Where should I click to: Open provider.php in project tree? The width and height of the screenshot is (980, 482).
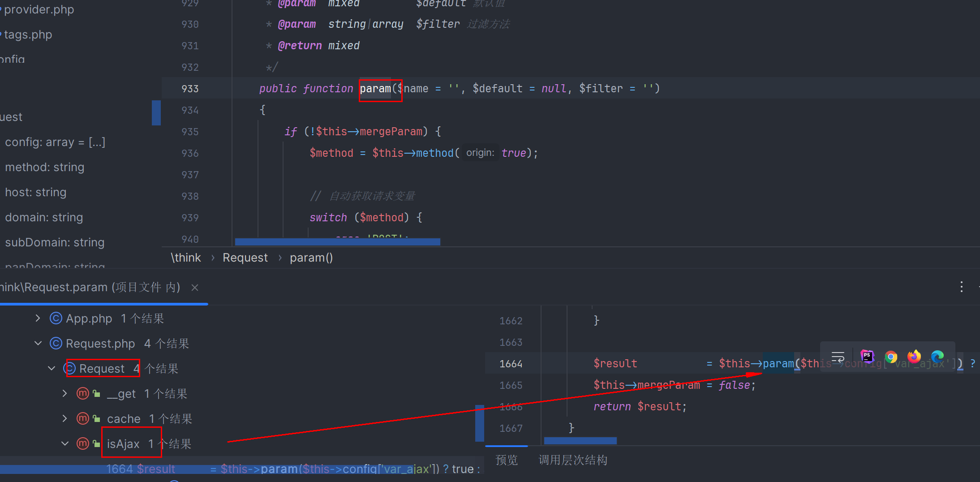pos(39,9)
